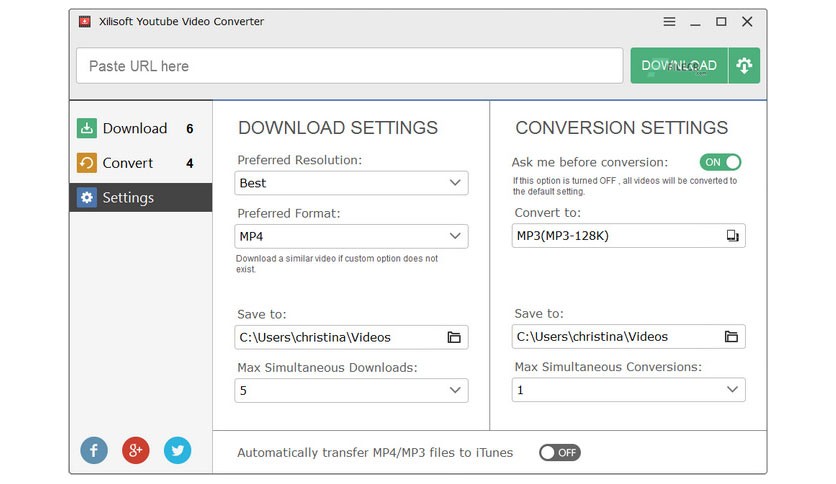836x484 pixels.
Task: Click the CONVERSION SETTINGS heading
Action: click(621, 128)
